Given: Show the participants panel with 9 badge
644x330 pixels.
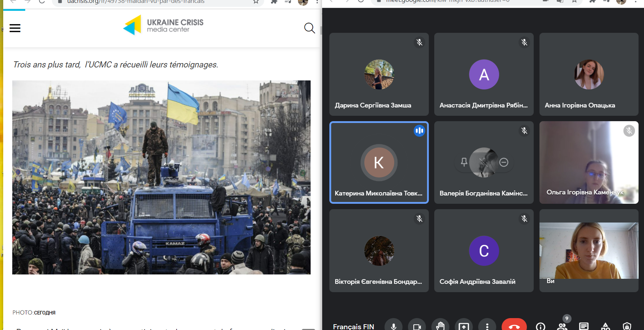Looking at the screenshot, I should [562, 326].
